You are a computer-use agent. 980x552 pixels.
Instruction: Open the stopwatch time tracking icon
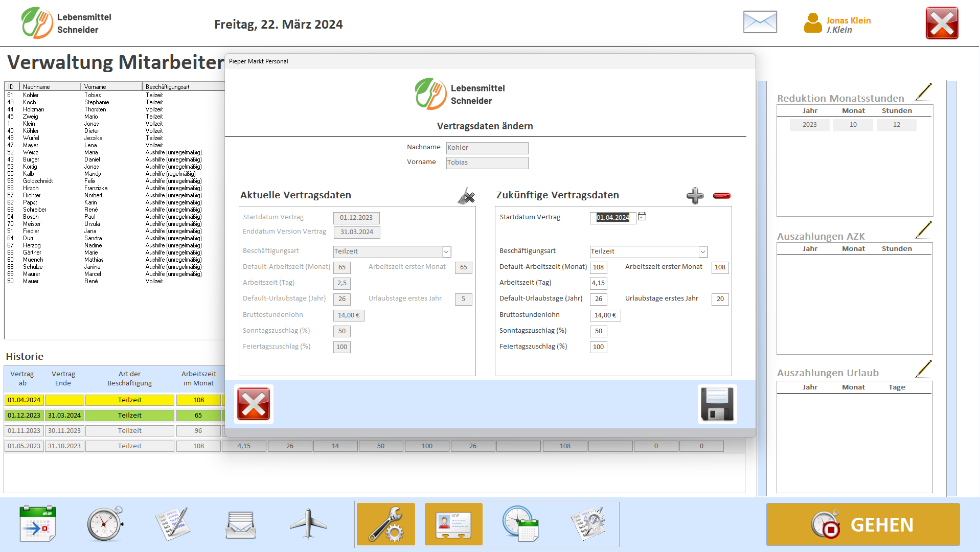[105, 524]
